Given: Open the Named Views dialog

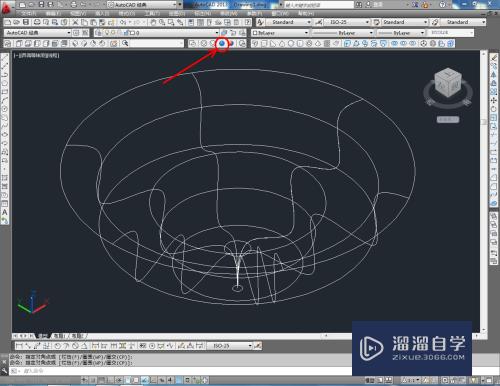Looking at the screenshot, I should [8, 43].
